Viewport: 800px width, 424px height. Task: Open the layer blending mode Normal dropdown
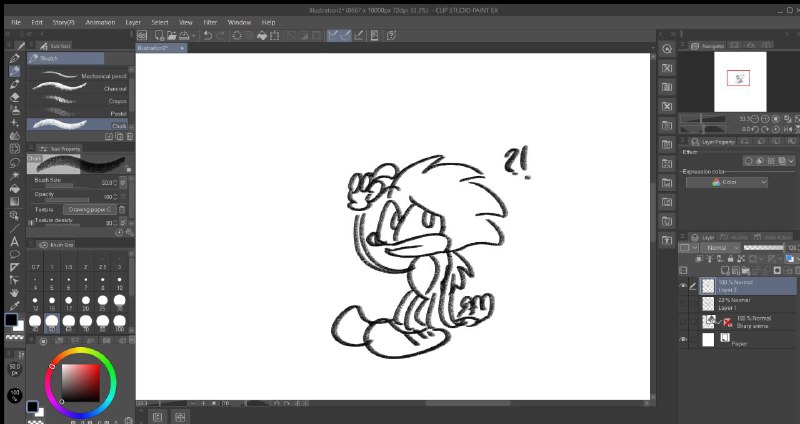pyautogui.click(x=720, y=248)
